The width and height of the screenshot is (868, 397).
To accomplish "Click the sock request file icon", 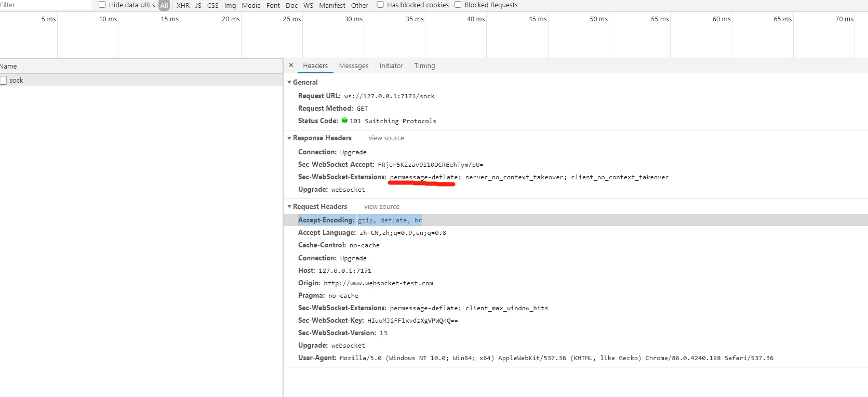I will [3, 80].
